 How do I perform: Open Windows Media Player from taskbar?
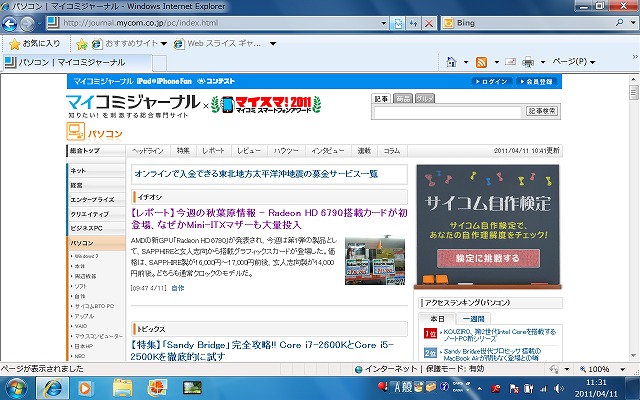pyautogui.click(x=86, y=388)
